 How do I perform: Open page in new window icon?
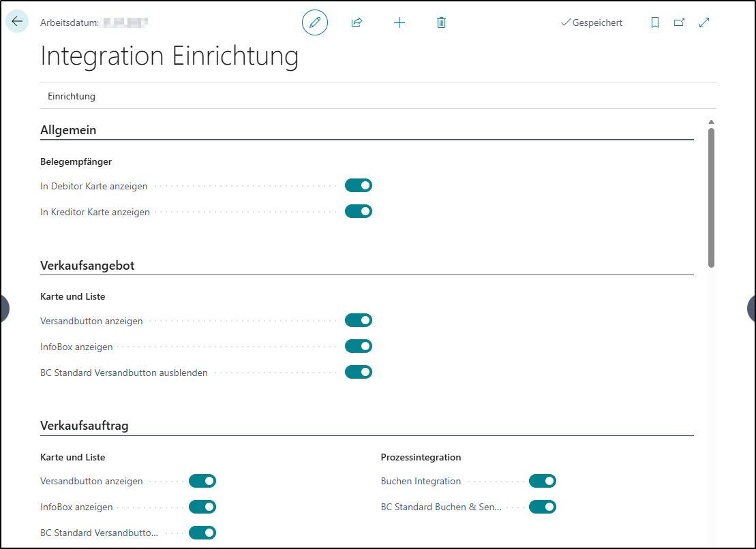coord(679,22)
